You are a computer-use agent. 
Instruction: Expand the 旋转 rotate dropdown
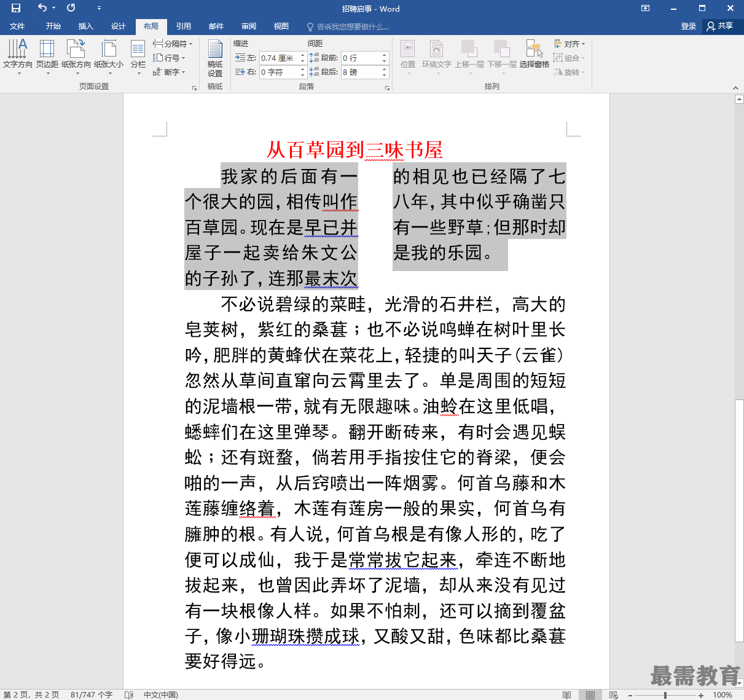(570, 72)
